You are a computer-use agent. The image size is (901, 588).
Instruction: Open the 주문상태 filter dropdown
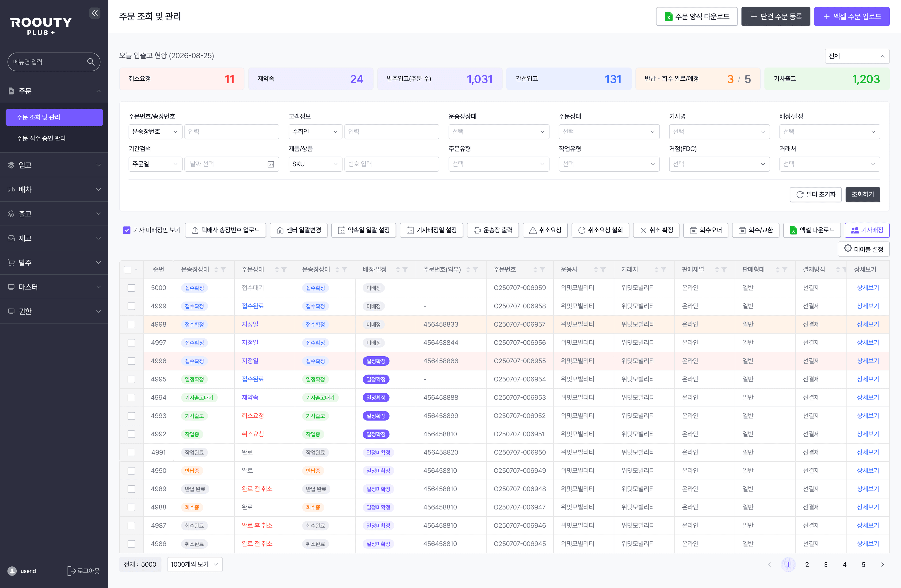tap(609, 132)
